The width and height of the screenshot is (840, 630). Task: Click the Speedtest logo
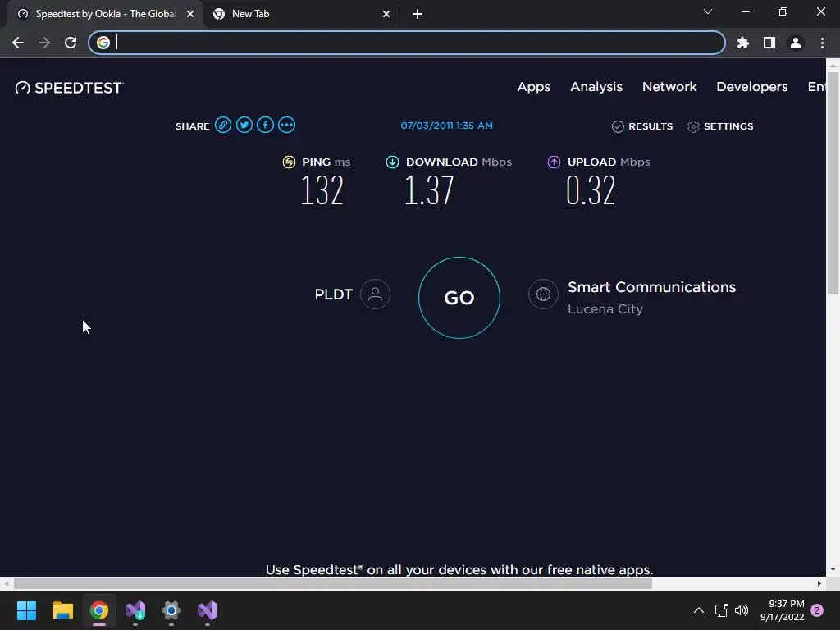[69, 88]
